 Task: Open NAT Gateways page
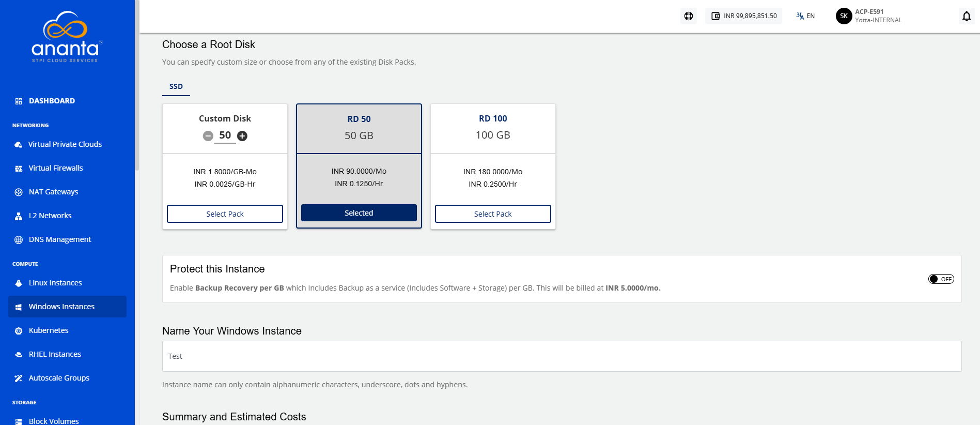pos(53,192)
